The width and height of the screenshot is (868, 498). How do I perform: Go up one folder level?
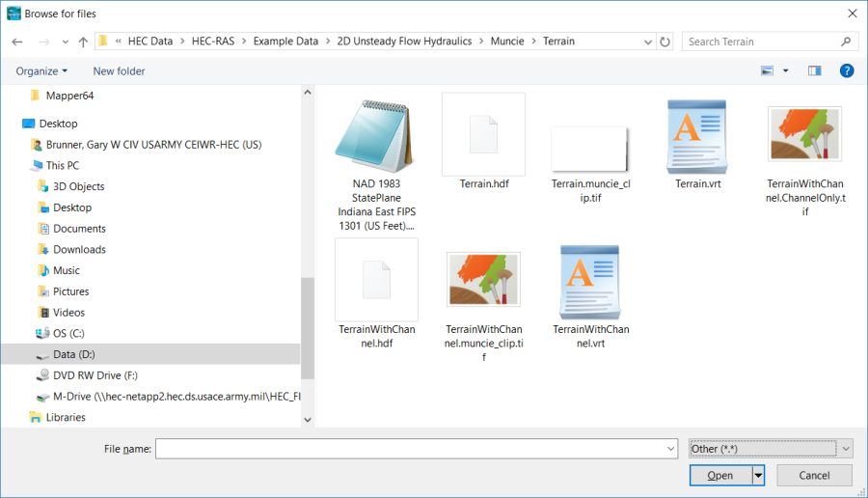pyautogui.click(x=83, y=41)
